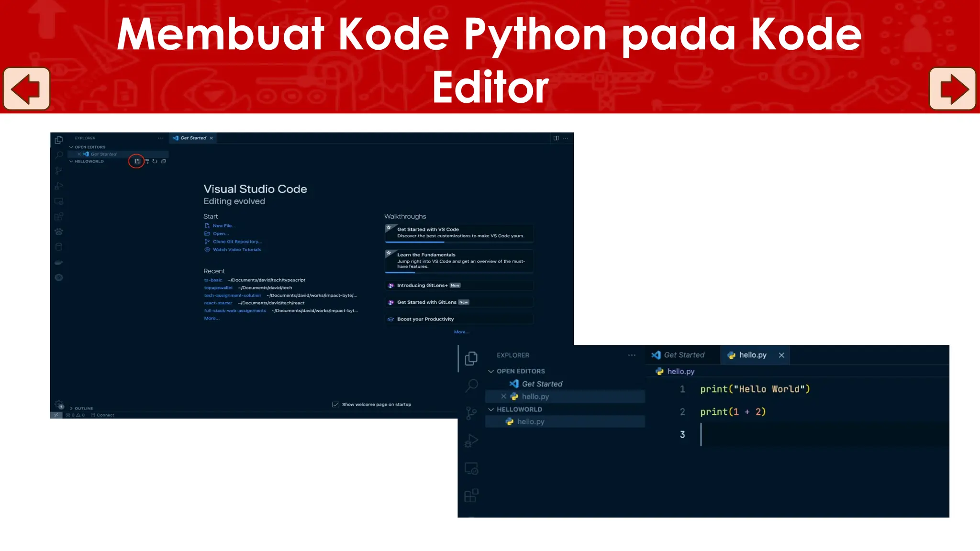
Task: Expand the OUTLINE section
Action: point(81,408)
